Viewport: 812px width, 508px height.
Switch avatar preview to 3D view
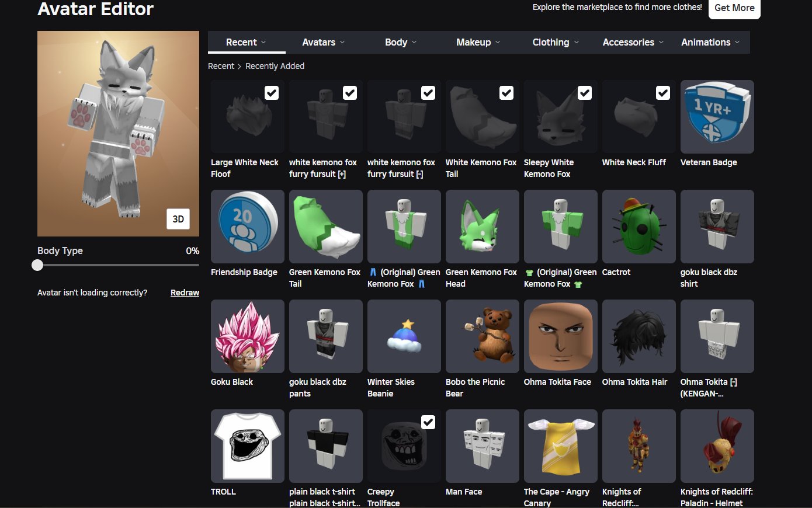(178, 219)
